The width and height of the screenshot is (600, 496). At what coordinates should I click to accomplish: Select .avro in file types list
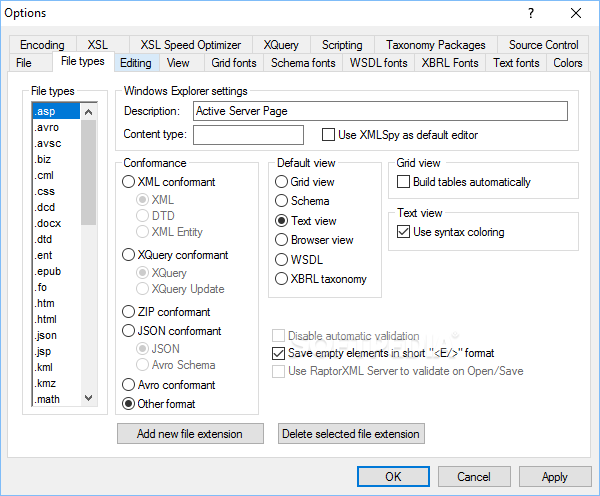point(56,127)
